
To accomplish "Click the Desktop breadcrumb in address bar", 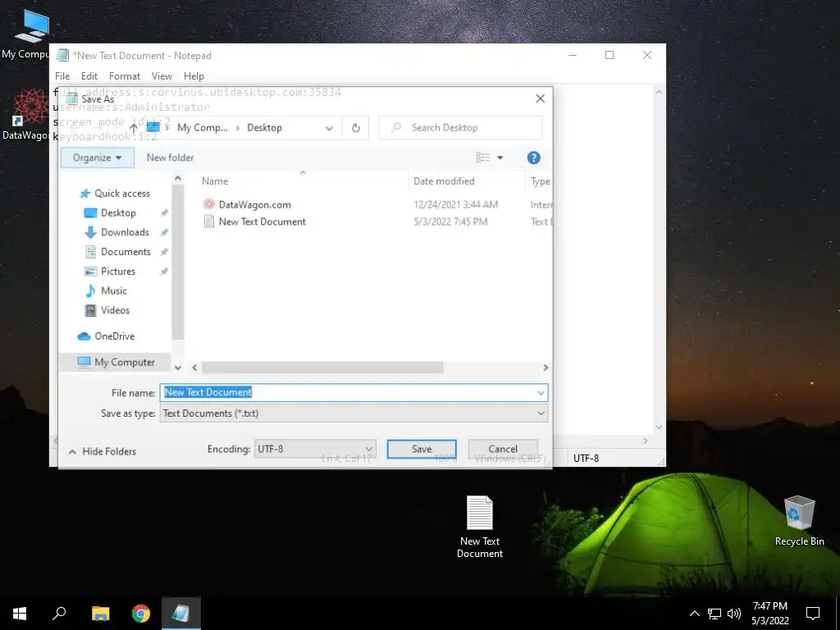I will [x=264, y=127].
